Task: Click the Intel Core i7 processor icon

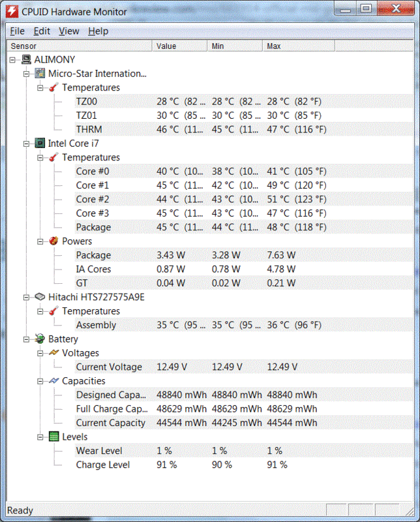Action: click(x=40, y=144)
